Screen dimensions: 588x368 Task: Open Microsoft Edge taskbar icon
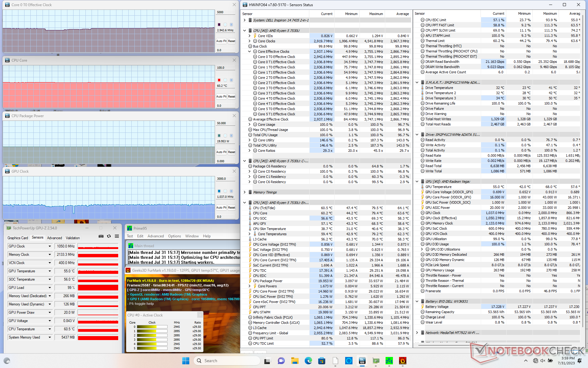[x=308, y=361]
